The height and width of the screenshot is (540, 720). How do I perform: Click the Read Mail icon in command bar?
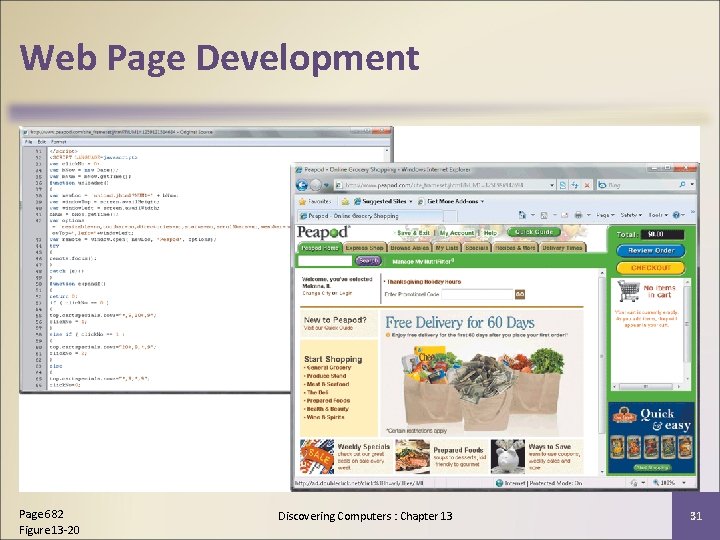pyautogui.click(x=565, y=215)
